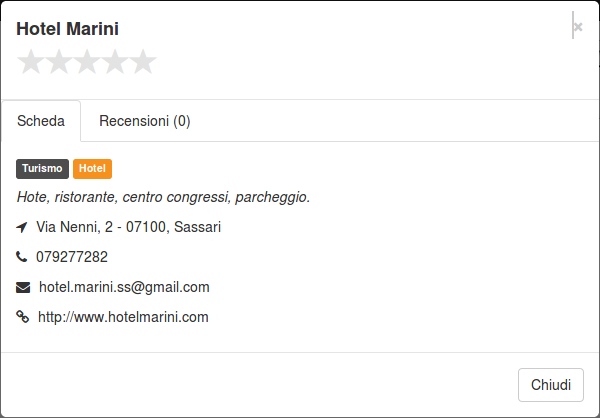
Task: Click the hotel.marini.ss@gmail.com email address
Action: pyautogui.click(x=124, y=287)
